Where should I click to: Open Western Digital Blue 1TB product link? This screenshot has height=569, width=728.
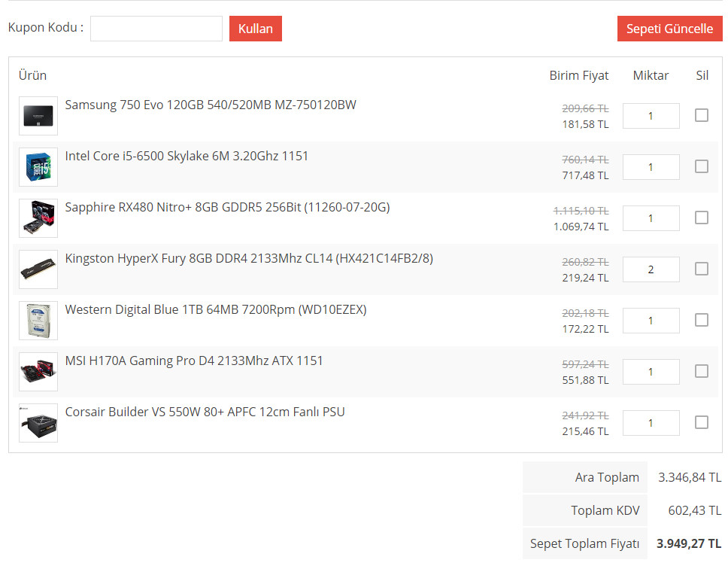coord(216,309)
